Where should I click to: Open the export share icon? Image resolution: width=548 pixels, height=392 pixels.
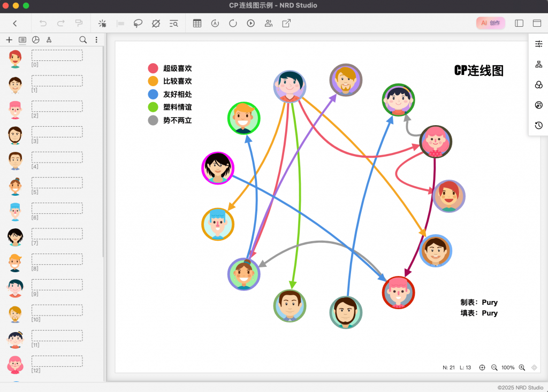(x=286, y=24)
